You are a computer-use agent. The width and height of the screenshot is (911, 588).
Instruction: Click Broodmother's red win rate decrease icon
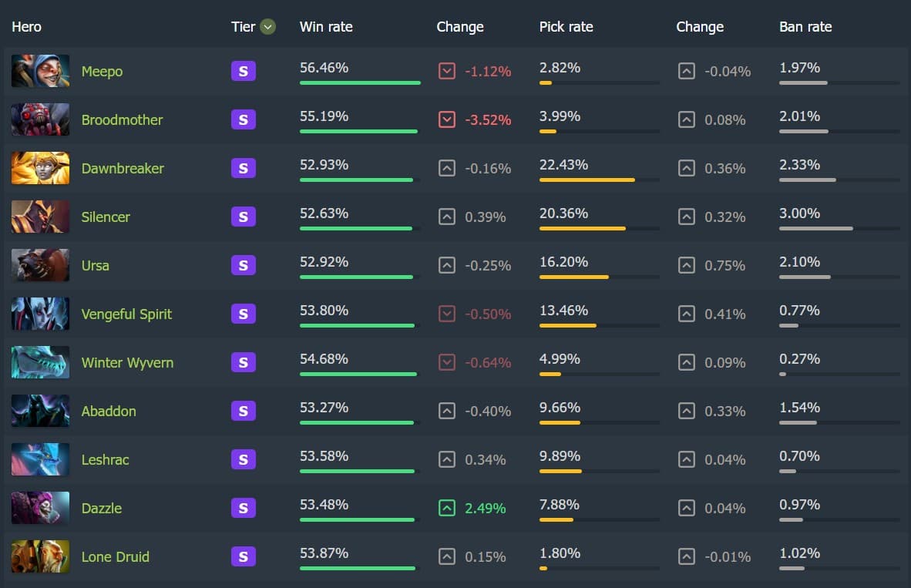pyautogui.click(x=447, y=119)
